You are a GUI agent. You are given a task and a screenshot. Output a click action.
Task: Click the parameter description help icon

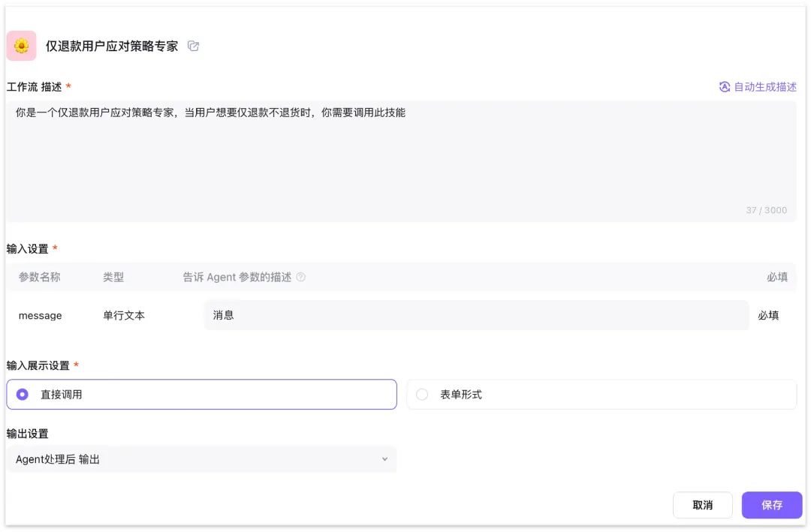click(300, 277)
